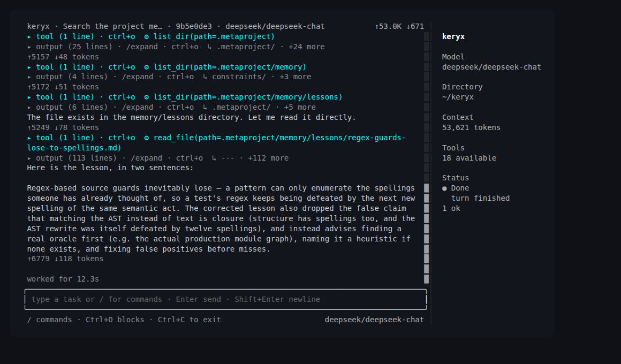This screenshot has width=621, height=364.
Task: Click the gear icon before list_dir memory/lessons
Action: tap(146, 97)
